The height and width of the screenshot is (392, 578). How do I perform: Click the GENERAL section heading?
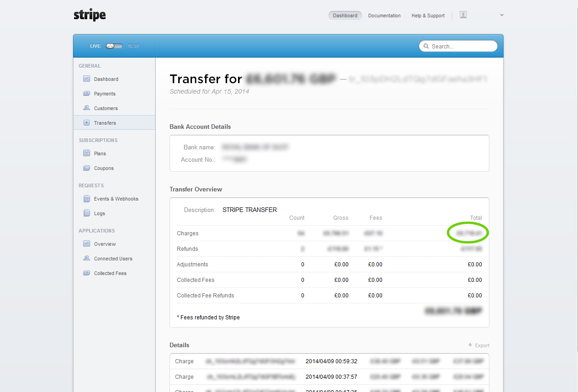click(90, 66)
